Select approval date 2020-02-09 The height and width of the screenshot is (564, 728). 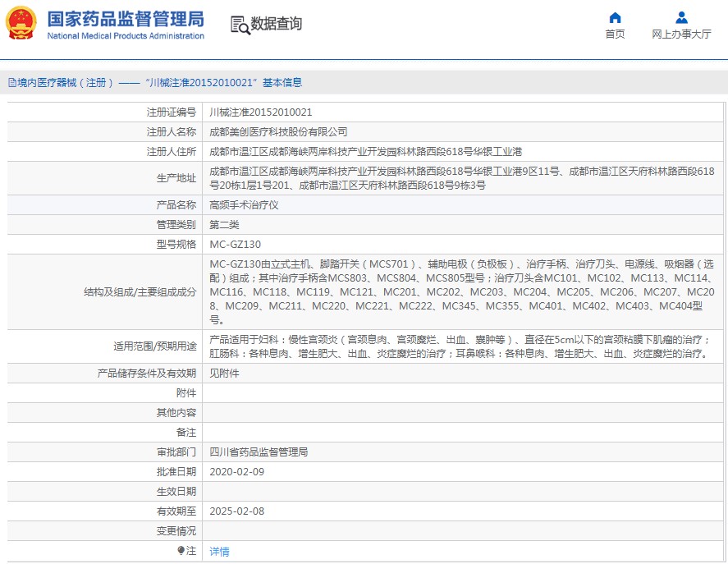click(x=237, y=471)
